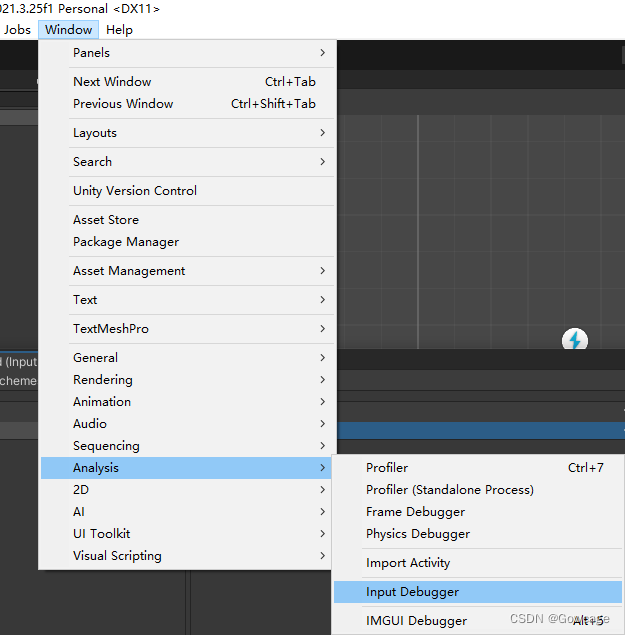This screenshot has height=635, width=625.
Task: Open Unity Version Control window
Action: pos(188,191)
